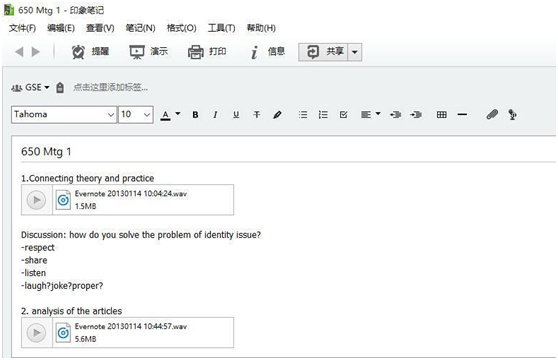This screenshot has width=558, height=360.
Task: Open the 帮助(H) menu
Action: (x=261, y=28)
